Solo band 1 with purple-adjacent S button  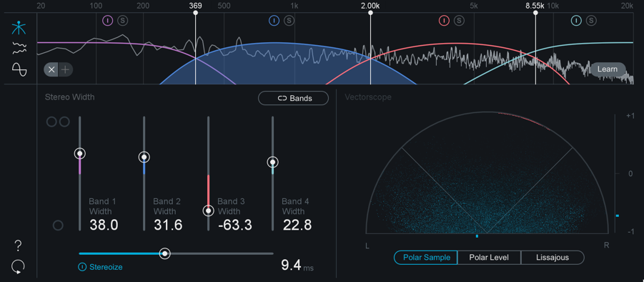coord(122,21)
